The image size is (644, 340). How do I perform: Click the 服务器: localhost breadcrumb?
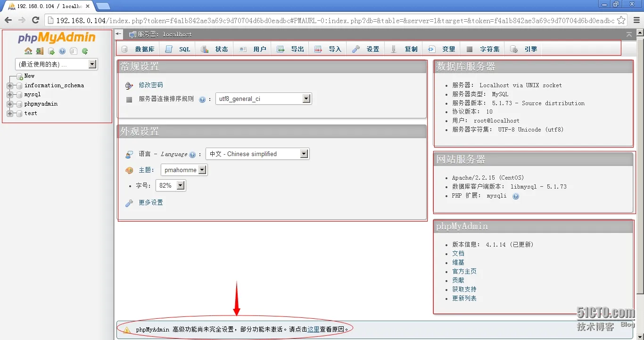coord(165,34)
